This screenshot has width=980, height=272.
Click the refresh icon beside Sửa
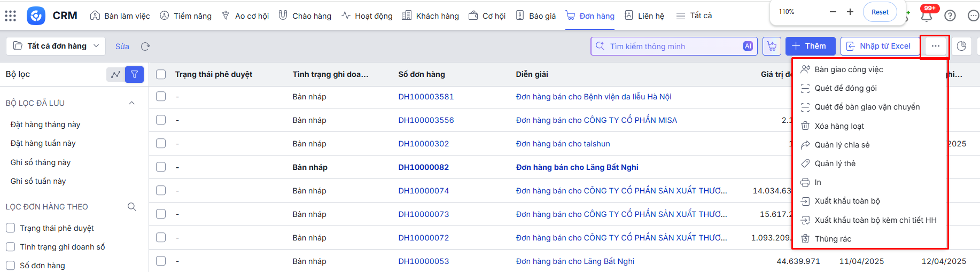tap(145, 46)
